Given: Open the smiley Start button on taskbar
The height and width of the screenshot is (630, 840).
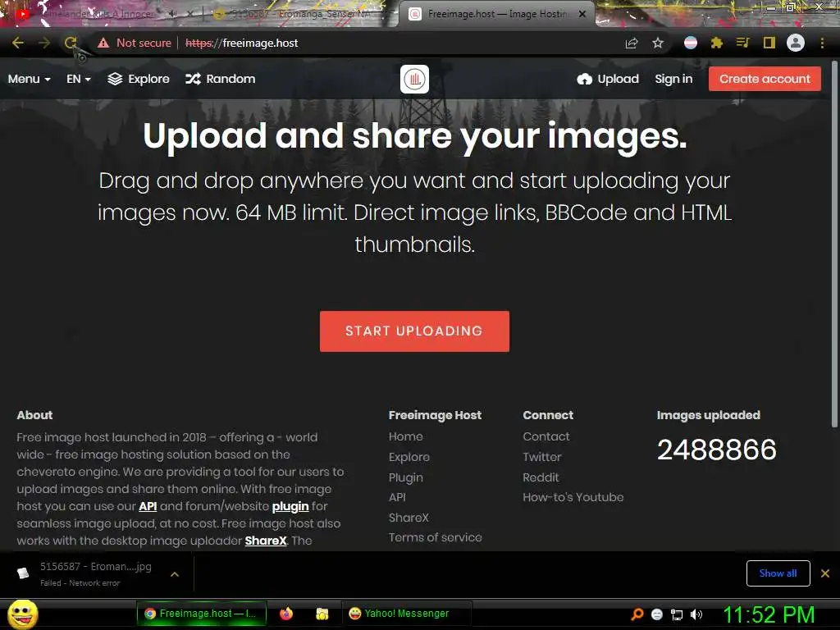Looking at the screenshot, I should (x=22, y=614).
